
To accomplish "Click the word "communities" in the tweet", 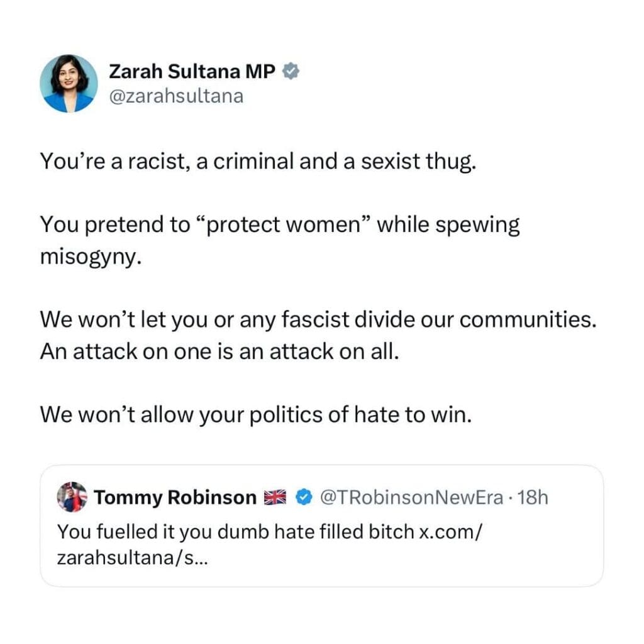I will [x=528, y=319].
